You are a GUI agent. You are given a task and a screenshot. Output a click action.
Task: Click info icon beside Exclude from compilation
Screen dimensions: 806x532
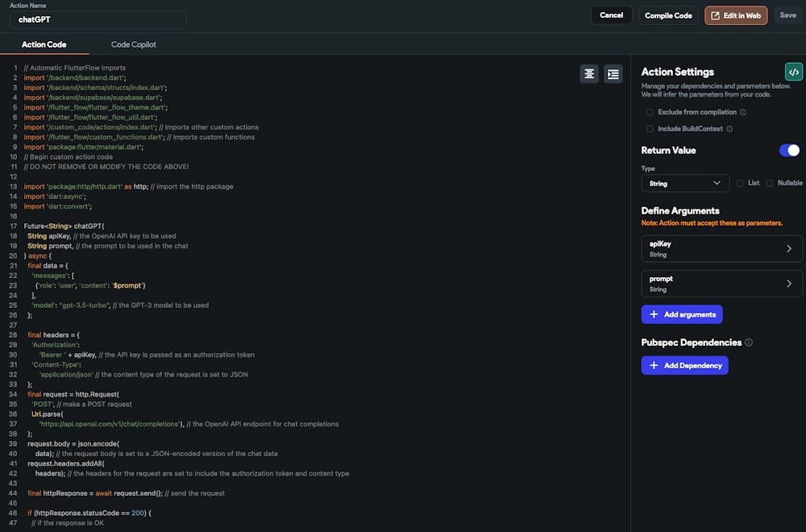point(743,112)
